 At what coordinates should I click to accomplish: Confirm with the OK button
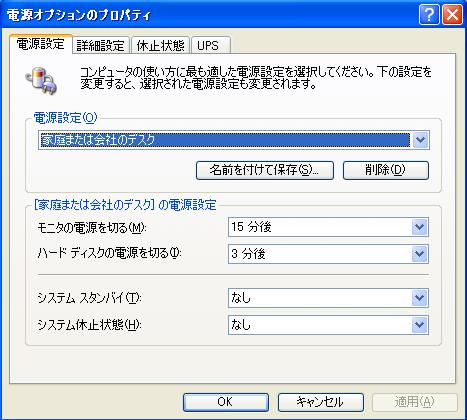(226, 402)
